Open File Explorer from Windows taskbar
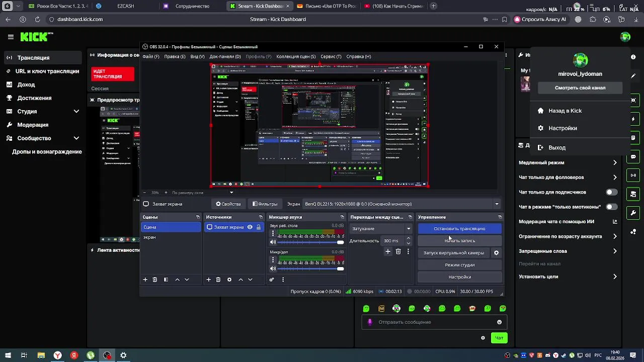644x362 pixels. coord(41,355)
